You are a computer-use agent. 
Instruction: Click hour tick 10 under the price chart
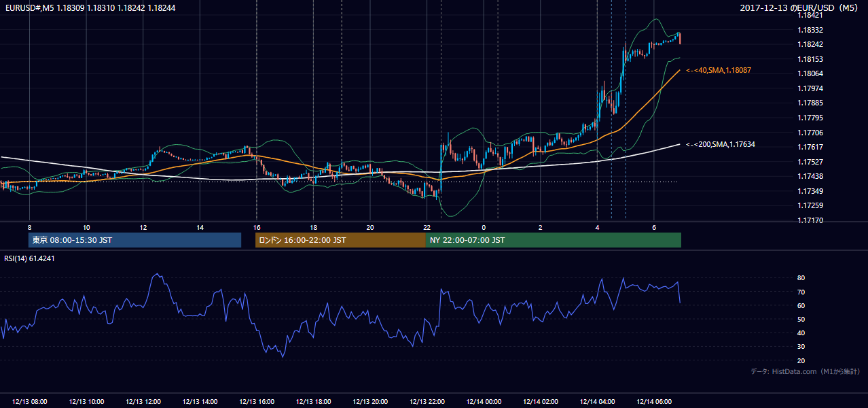point(86,226)
